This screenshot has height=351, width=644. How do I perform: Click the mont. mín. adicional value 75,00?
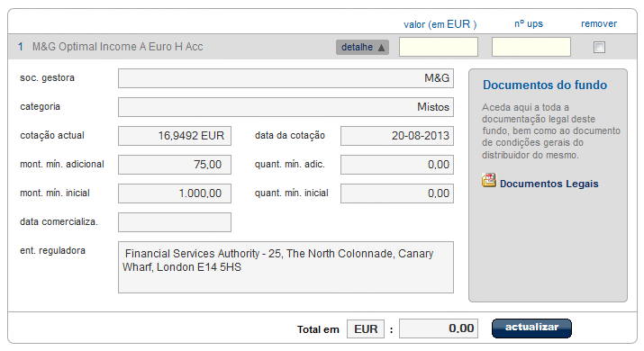point(175,165)
